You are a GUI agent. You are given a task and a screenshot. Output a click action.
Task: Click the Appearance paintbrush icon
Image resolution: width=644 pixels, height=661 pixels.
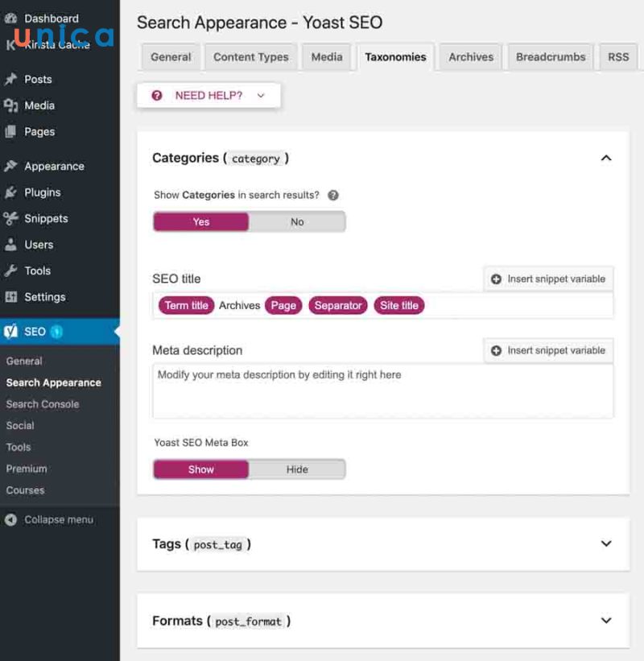coord(10,166)
